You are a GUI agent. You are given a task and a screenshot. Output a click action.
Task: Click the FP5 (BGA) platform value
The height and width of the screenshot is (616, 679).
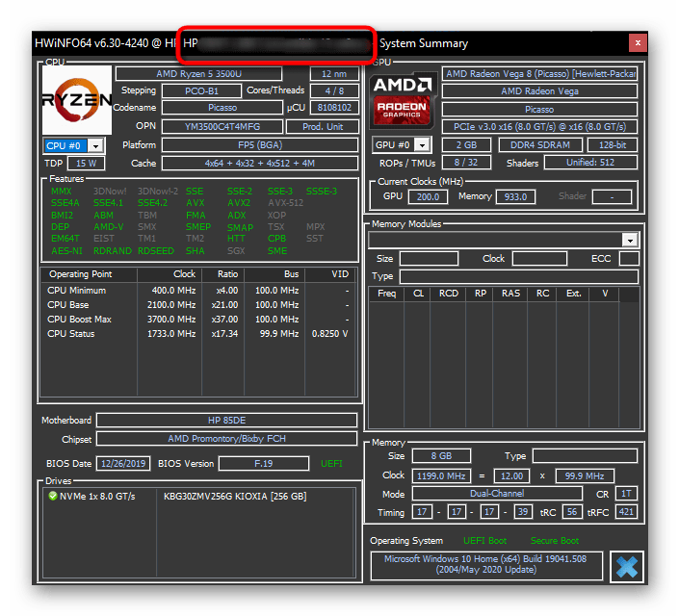(x=260, y=145)
